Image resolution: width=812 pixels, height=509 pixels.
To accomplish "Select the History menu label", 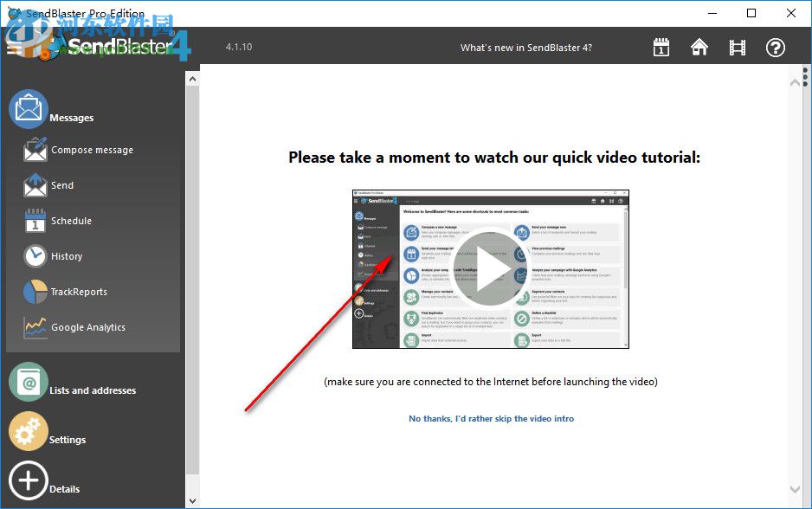I will tap(67, 256).
